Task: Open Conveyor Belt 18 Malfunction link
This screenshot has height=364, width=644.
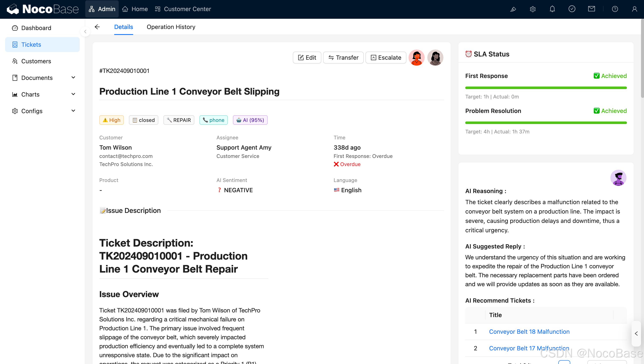Action: click(529, 332)
